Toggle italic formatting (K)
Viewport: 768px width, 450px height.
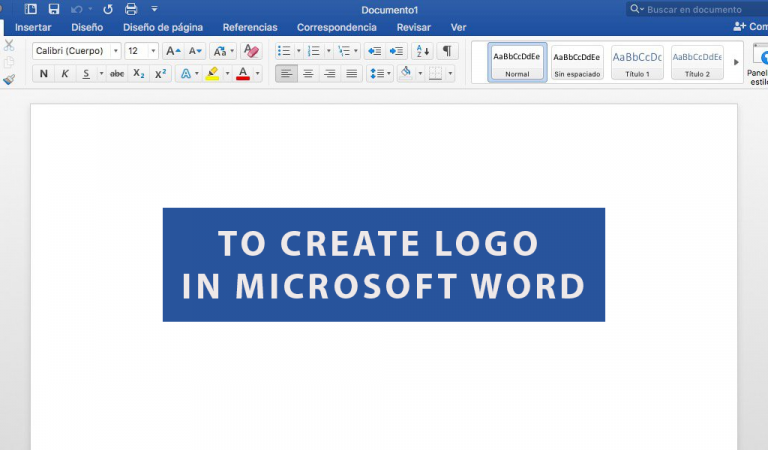[65, 74]
